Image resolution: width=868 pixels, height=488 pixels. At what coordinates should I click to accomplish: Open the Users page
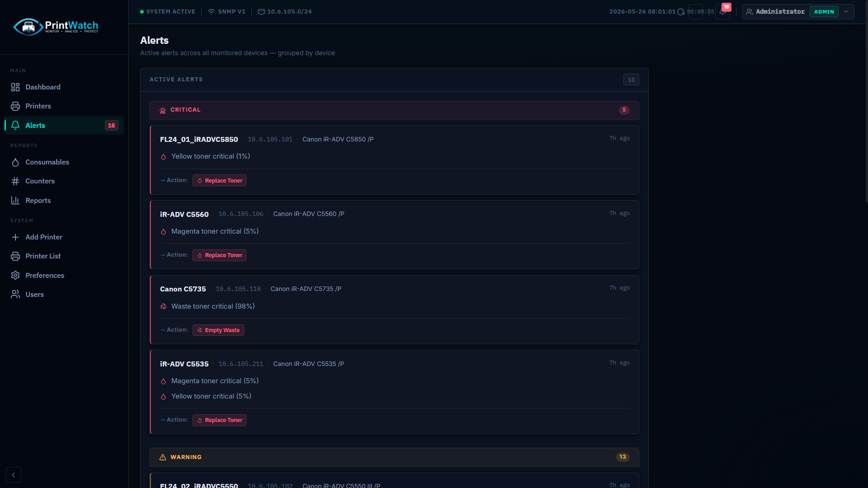(x=64, y=294)
